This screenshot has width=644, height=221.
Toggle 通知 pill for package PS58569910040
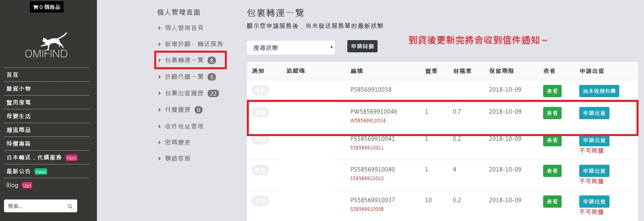[x=260, y=170]
